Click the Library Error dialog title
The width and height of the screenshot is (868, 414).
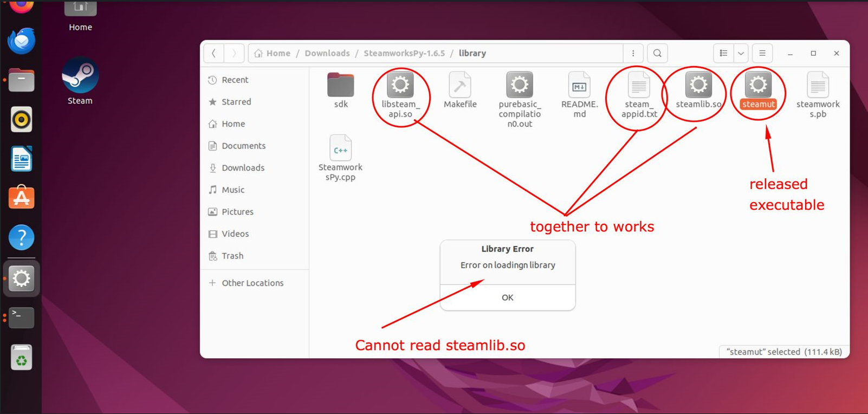pos(507,249)
